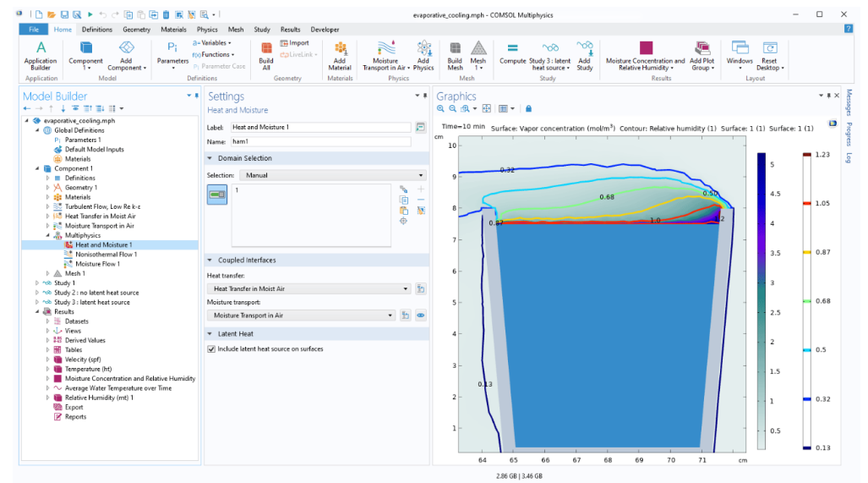Select Nonisothermal Flow 1 node

[x=106, y=255]
